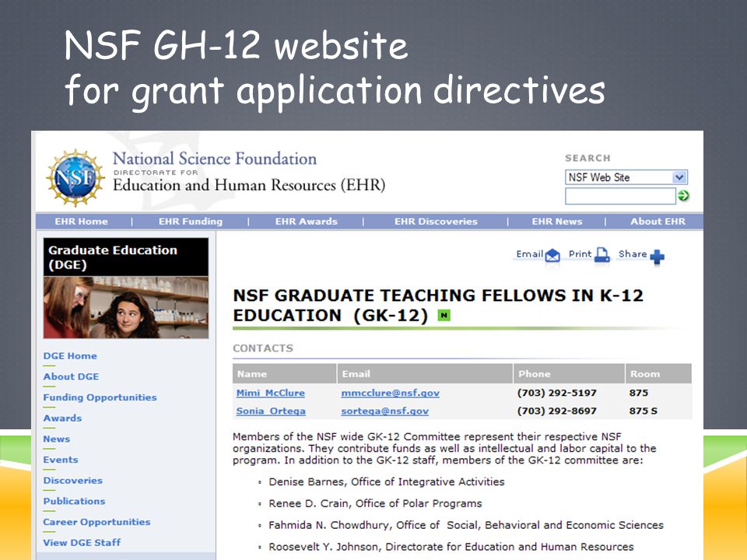The width and height of the screenshot is (747, 560).
Task: Click the Email column header
Action: [x=425, y=374]
